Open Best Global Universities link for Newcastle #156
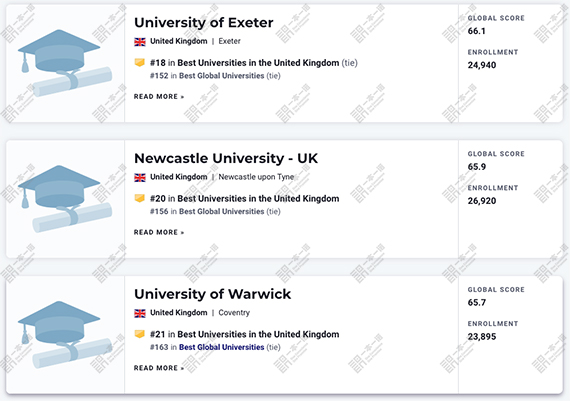Screen dimensions: 570x401 pyautogui.click(x=221, y=211)
